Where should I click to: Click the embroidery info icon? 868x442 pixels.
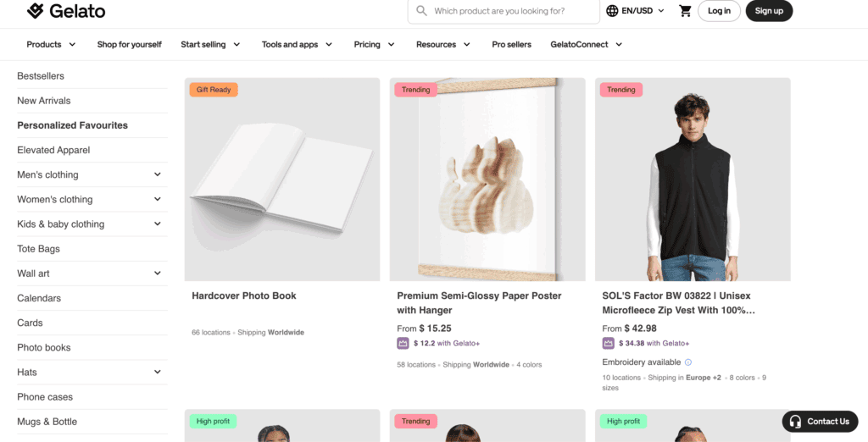688,362
